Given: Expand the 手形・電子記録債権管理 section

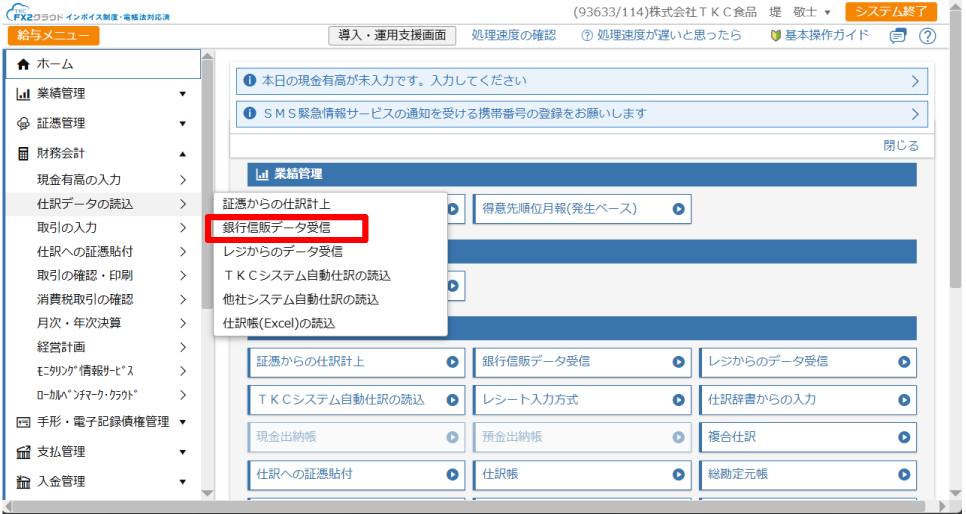Looking at the screenshot, I should coord(182,422).
